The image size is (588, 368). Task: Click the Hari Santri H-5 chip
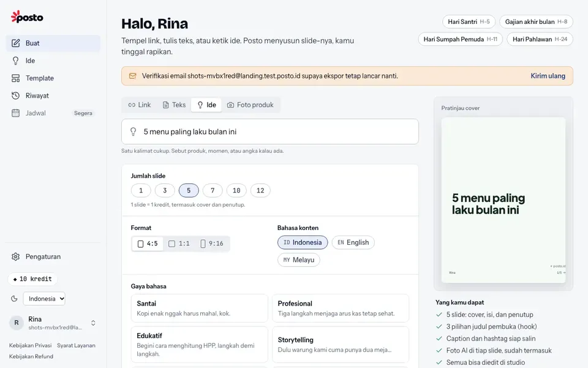tap(469, 22)
